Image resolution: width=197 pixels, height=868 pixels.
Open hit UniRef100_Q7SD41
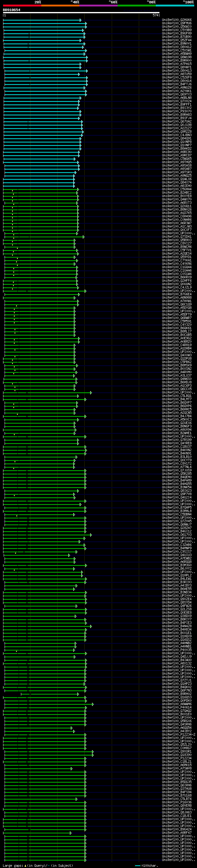[177, 236]
